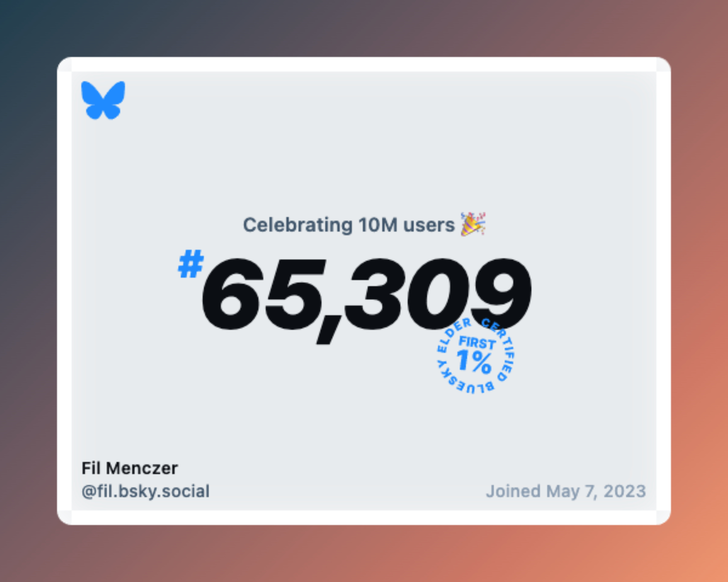
Task: Click the 1% text inside the badge
Action: [474, 362]
